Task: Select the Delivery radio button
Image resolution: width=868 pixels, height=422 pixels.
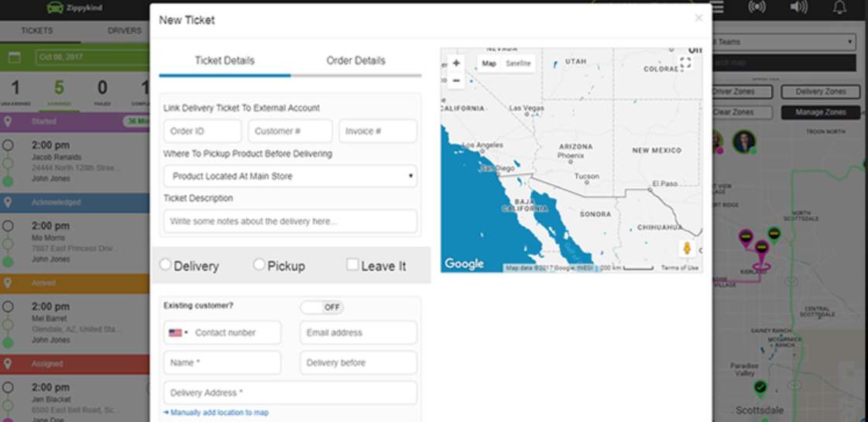Action: [x=165, y=265]
